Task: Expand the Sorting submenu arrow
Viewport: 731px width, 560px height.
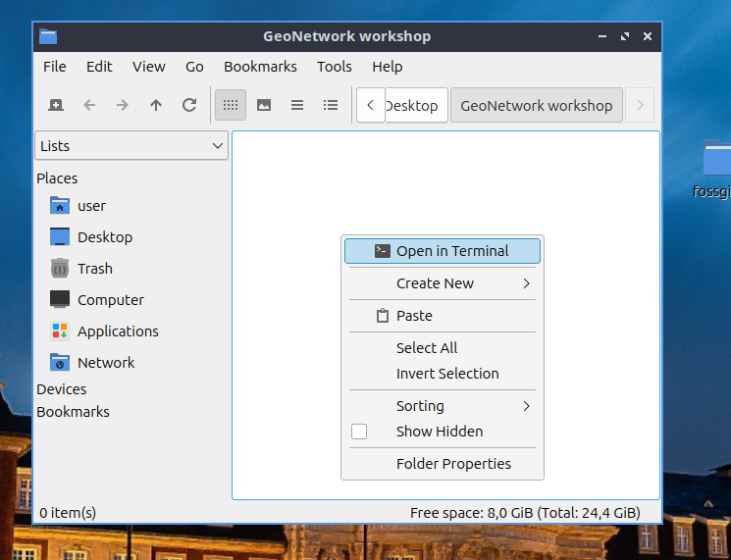Action: pos(526,406)
